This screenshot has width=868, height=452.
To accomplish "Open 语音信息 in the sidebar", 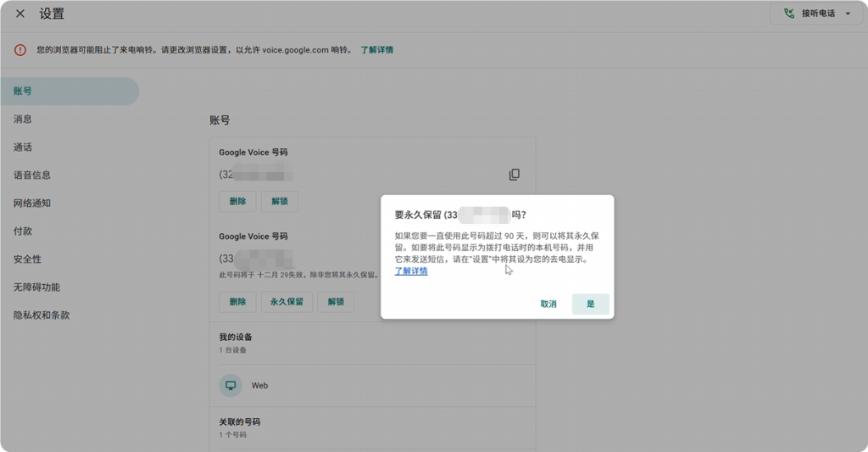I will tap(32, 175).
